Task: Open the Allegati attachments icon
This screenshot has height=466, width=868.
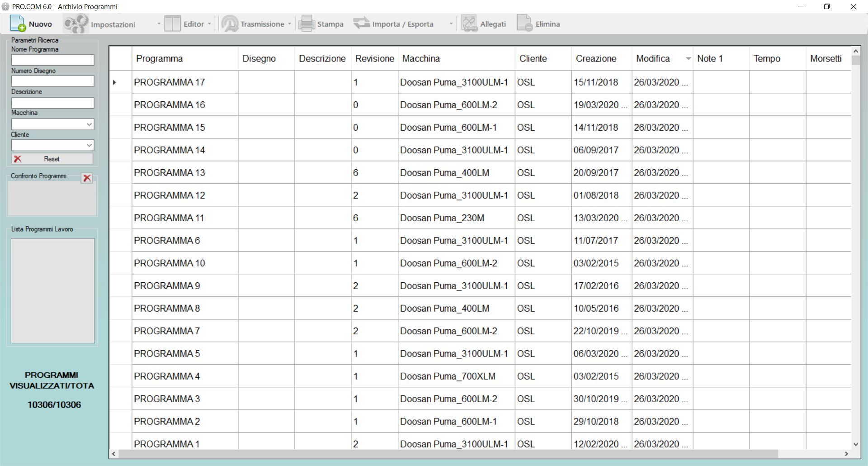Action: pos(469,24)
